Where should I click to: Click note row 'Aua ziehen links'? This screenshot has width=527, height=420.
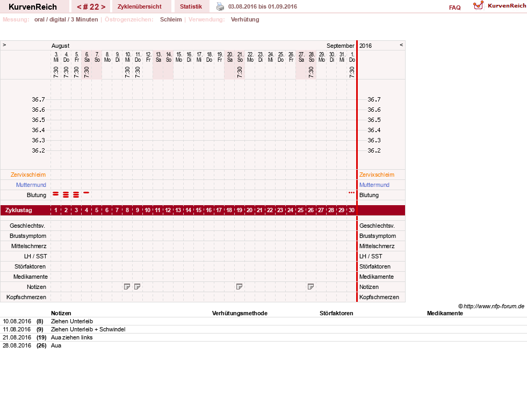[x=71, y=337]
